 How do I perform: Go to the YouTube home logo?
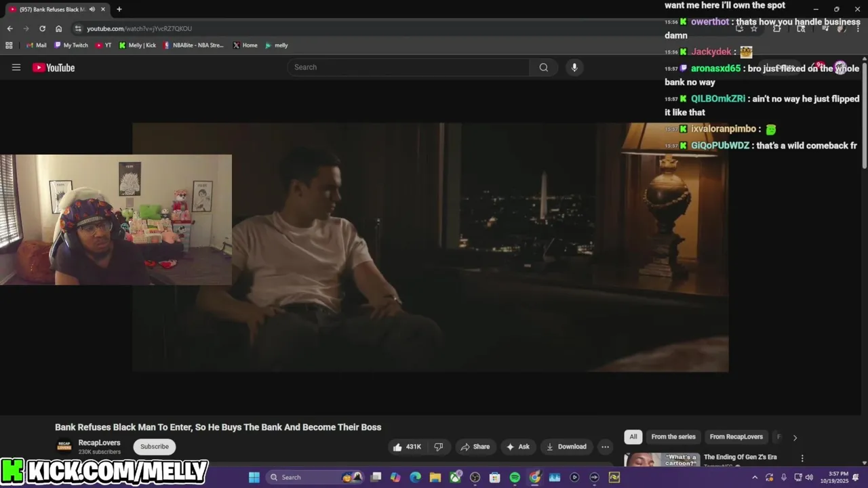click(x=54, y=68)
